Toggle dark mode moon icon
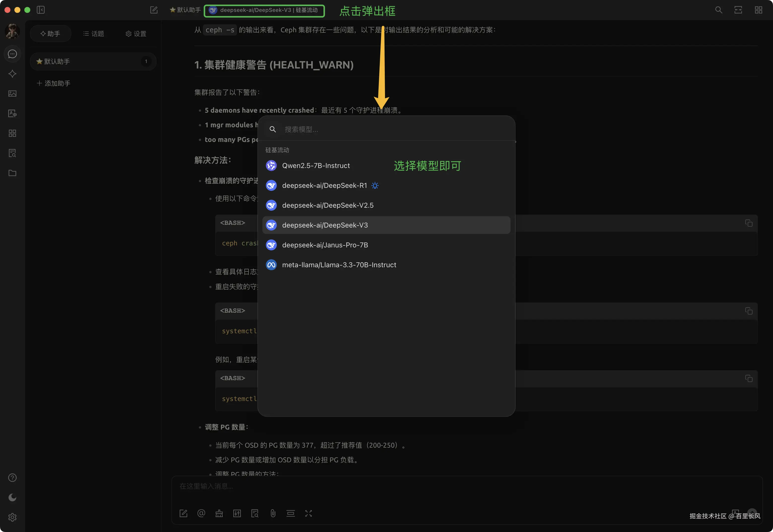Screen dimensions: 773x532 coord(12,497)
